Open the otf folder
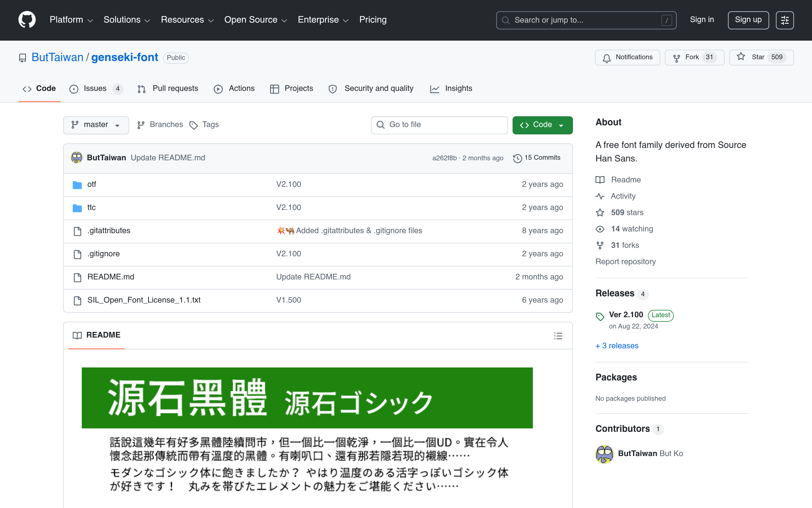812x508 pixels. (x=92, y=185)
